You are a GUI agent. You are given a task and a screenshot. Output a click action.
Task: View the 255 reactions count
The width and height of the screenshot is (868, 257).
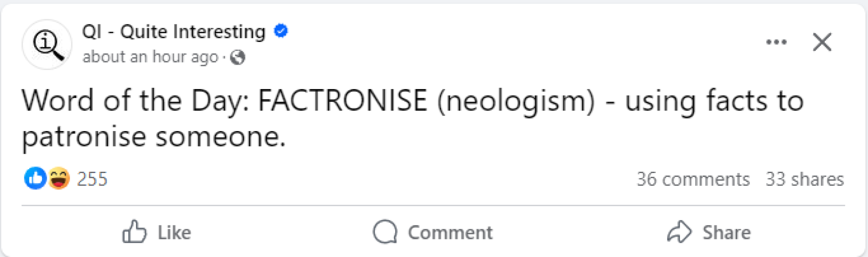[92, 179]
